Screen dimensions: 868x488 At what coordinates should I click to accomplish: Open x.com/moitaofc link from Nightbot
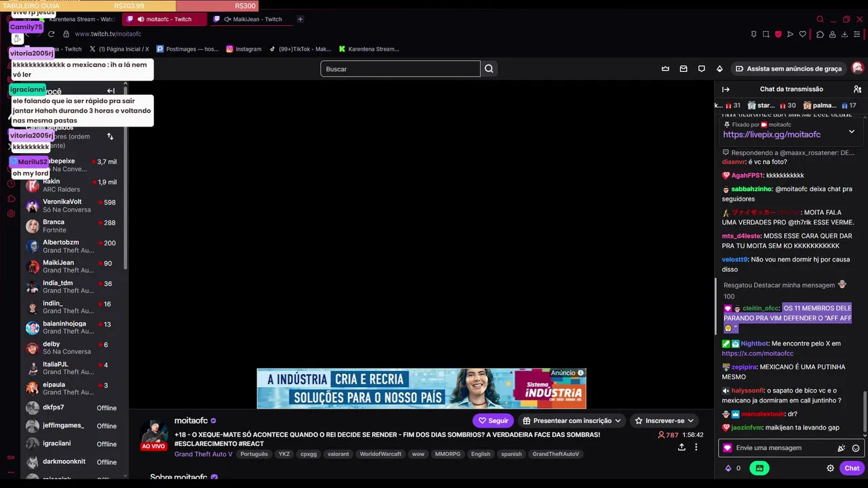pyautogui.click(x=757, y=353)
